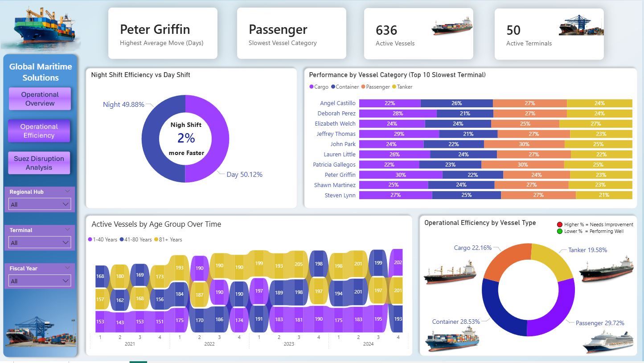Screen dimensions: 644x363
Task: Expand the Terminal filter dropdown
Action: (x=40, y=243)
